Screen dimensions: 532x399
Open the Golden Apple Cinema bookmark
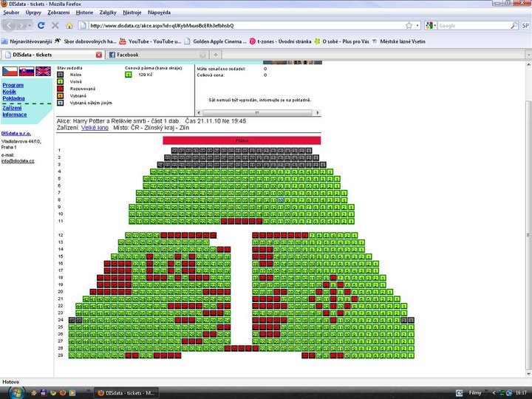(x=215, y=41)
